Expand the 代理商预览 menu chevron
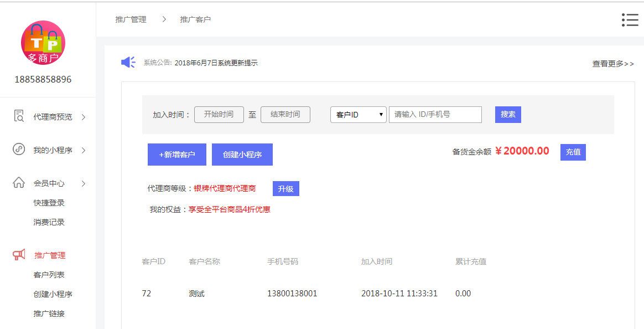Viewport: 644px width, 329px height. coord(84,117)
